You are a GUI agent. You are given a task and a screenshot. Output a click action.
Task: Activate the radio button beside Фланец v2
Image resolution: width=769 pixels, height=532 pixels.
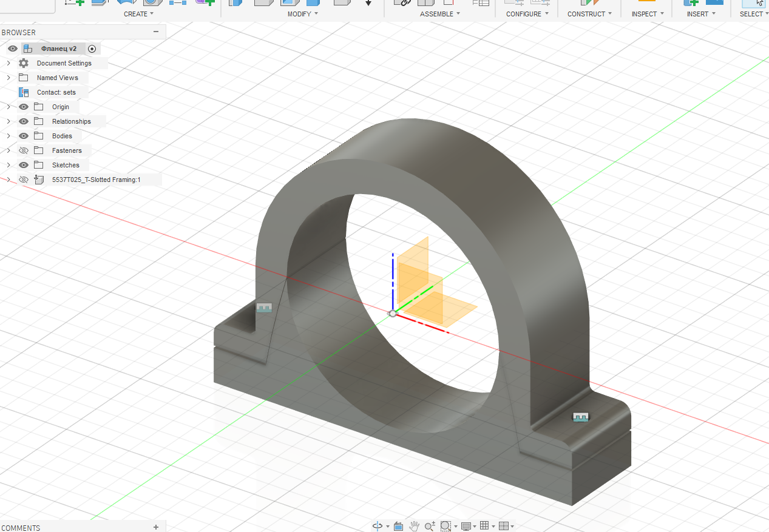[92, 49]
